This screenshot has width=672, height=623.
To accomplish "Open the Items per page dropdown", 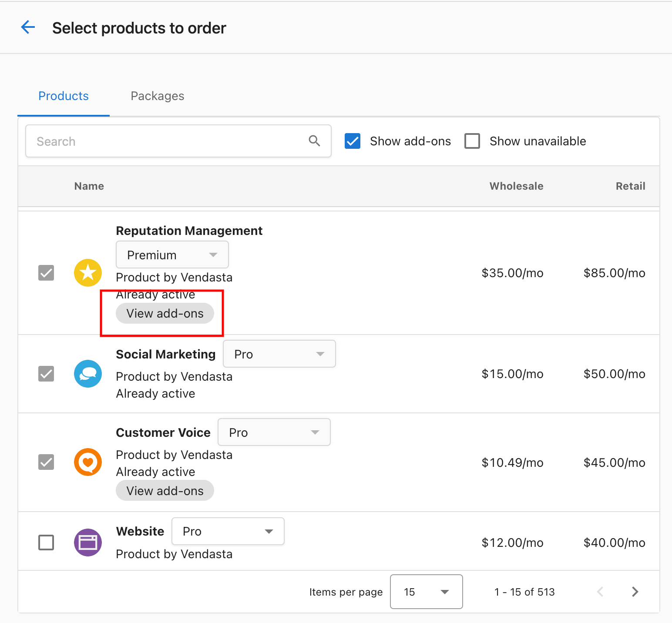I will click(427, 592).
